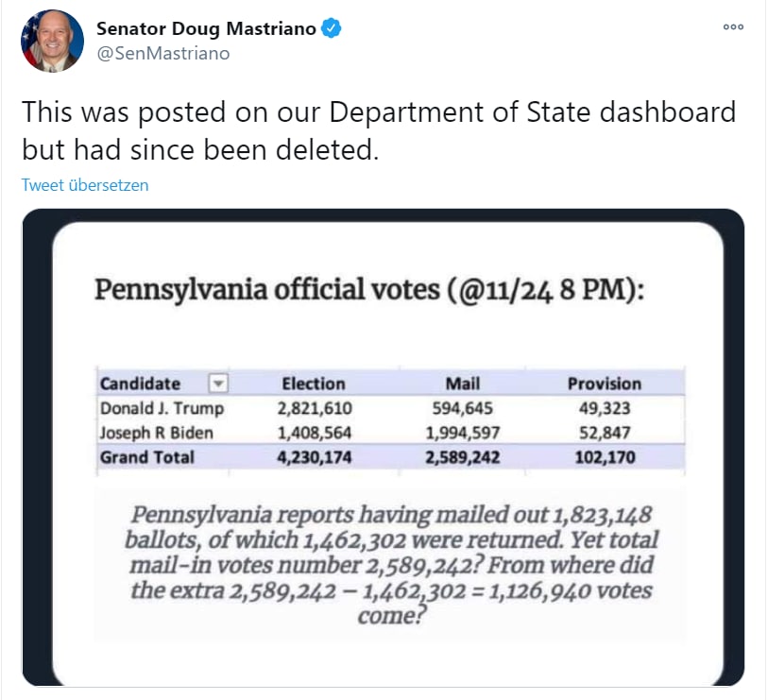Click the @SenMastriano handle
The width and height of the screenshot is (768, 700).
[x=162, y=53]
